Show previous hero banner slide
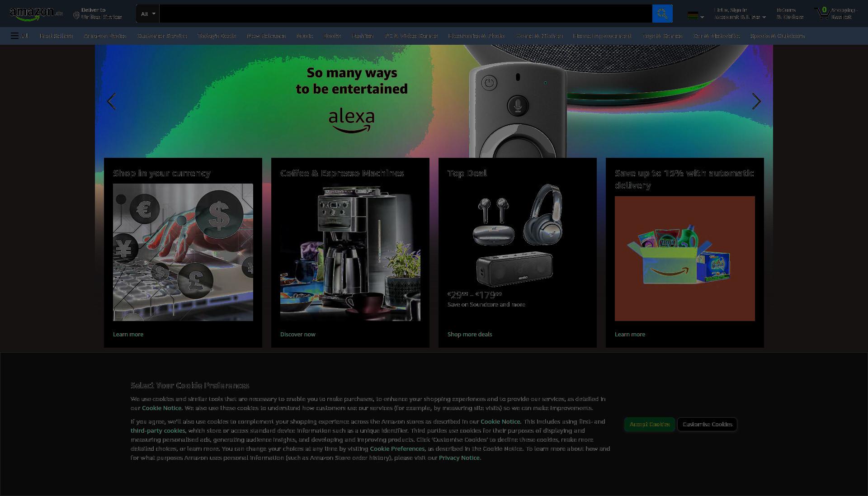Viewport: 868px width, 496px height. click(x=112, y=101)
